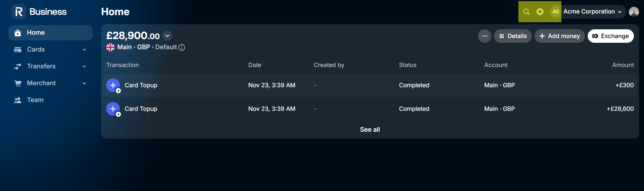The width and height of the screenshot is (644, 191).
Task: Expand the Merchant sidebar section
Action: (84, 83)
